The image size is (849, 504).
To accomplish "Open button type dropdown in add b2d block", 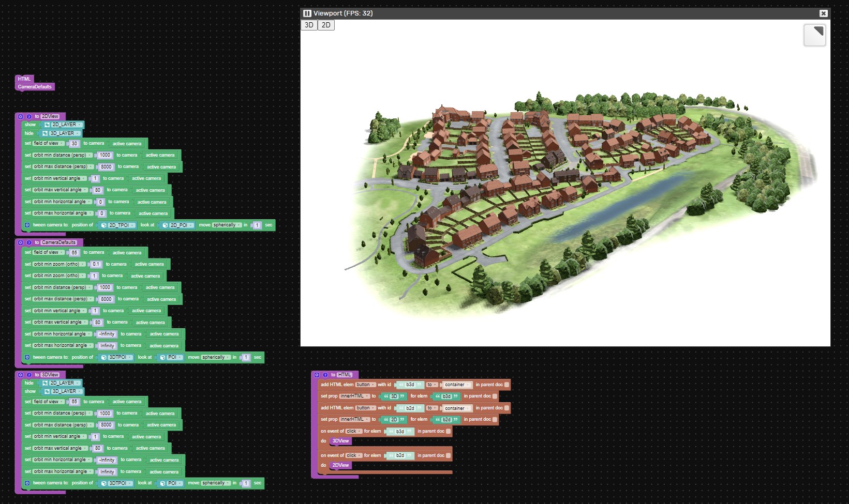I will pyautogui.click(x=366, y=408).
